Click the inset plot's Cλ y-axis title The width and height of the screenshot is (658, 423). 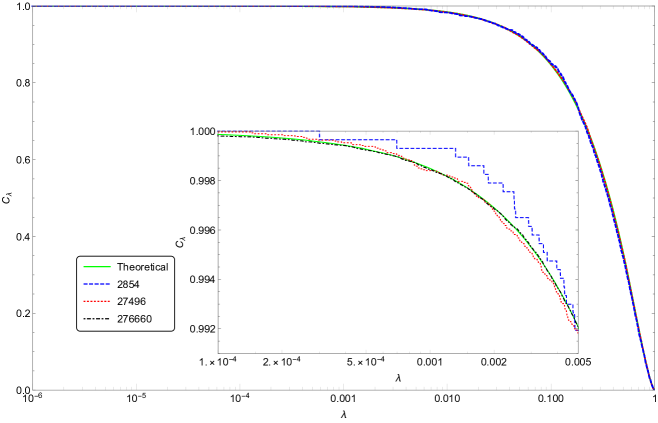(181, 242)
